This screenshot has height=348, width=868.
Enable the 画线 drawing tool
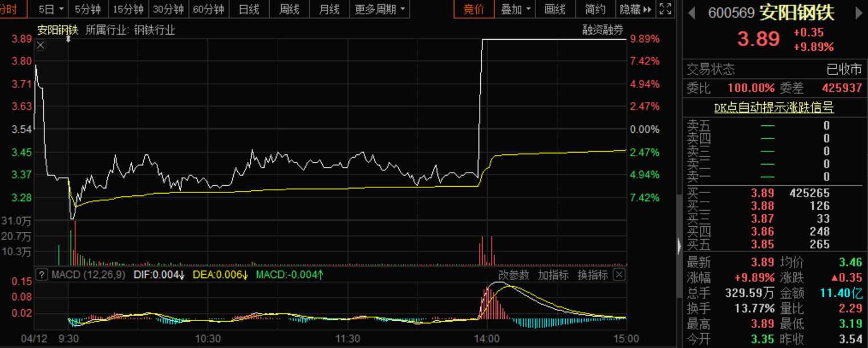[555, 9]
